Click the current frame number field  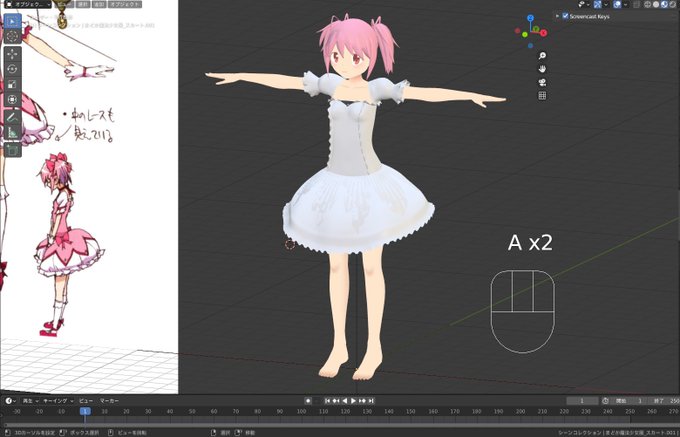pyautogui.click(x=582, y=401)
